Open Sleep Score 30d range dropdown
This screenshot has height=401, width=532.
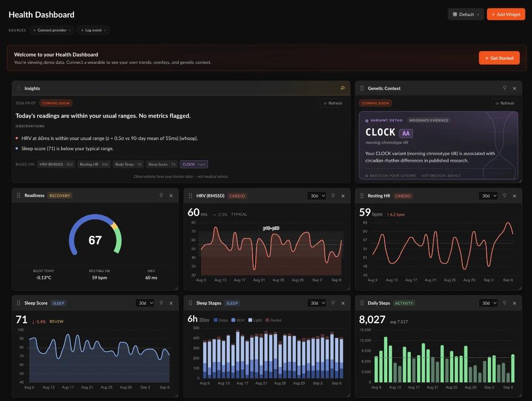point(145,303)
